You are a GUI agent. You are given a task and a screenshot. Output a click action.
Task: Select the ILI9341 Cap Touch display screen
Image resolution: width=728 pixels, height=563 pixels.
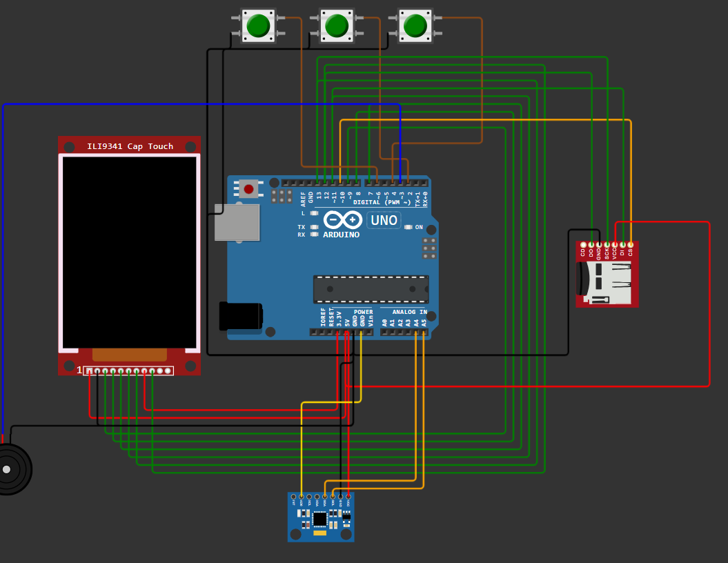coord(130,253)
